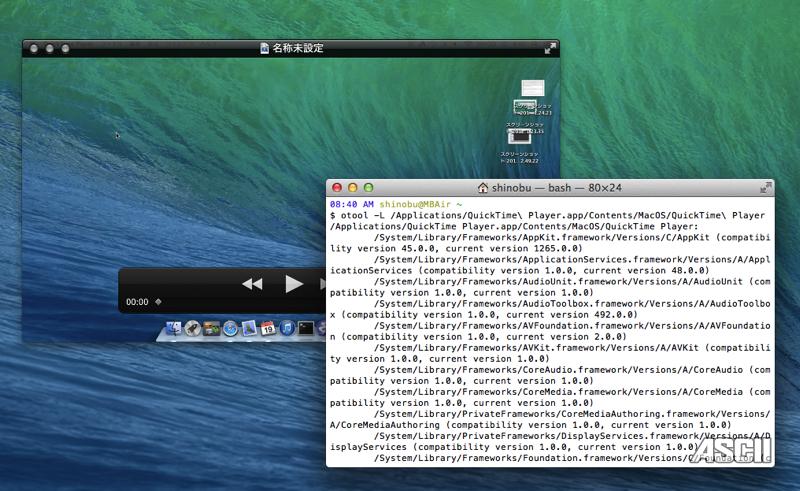Click the 00:00 elapsed time display

tap(137, 302)
